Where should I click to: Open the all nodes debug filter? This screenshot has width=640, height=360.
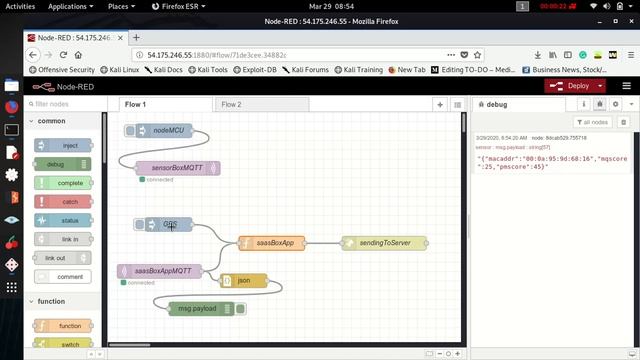coord(593,122)
